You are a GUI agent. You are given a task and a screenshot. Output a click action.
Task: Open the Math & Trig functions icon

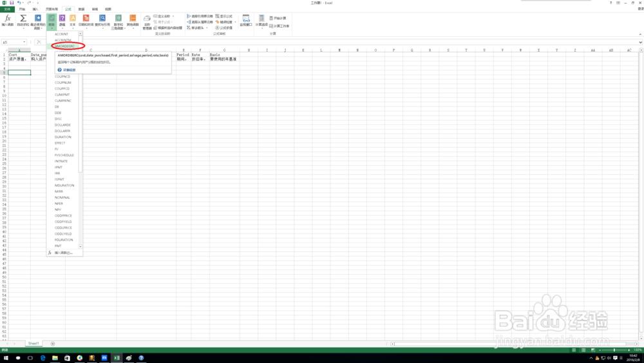click(118, 21)
